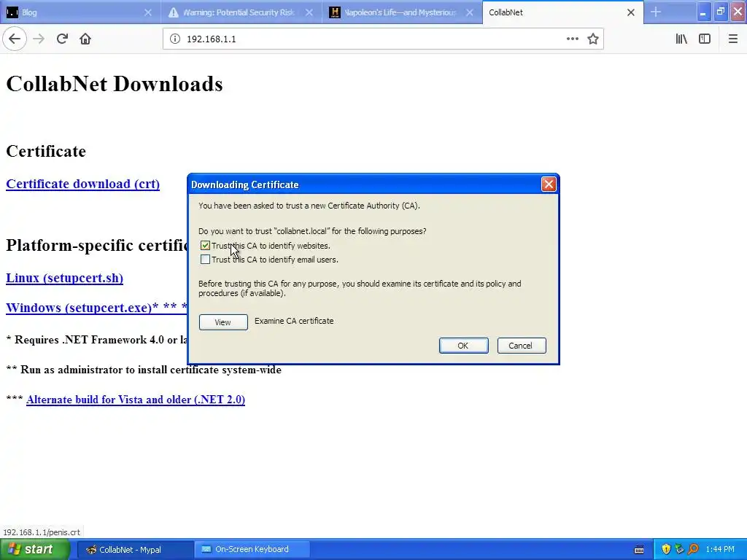
Task: Show site information for 192.168.1.1
Action: (175, 39)
